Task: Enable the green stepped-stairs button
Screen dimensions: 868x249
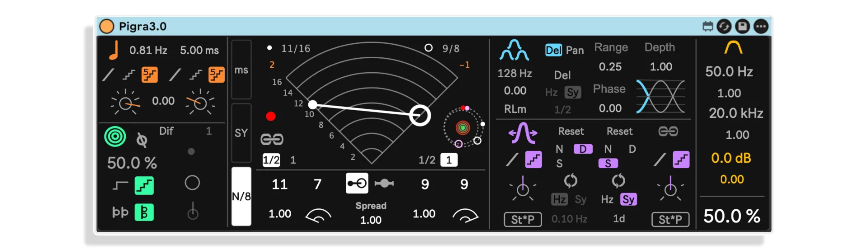Action: 144,186
